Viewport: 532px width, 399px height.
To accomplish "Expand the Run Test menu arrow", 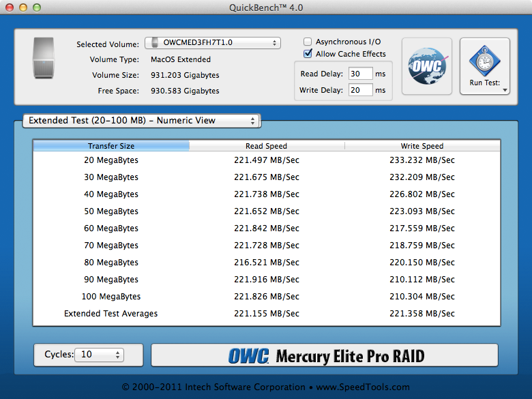I will tap(505, 89).
